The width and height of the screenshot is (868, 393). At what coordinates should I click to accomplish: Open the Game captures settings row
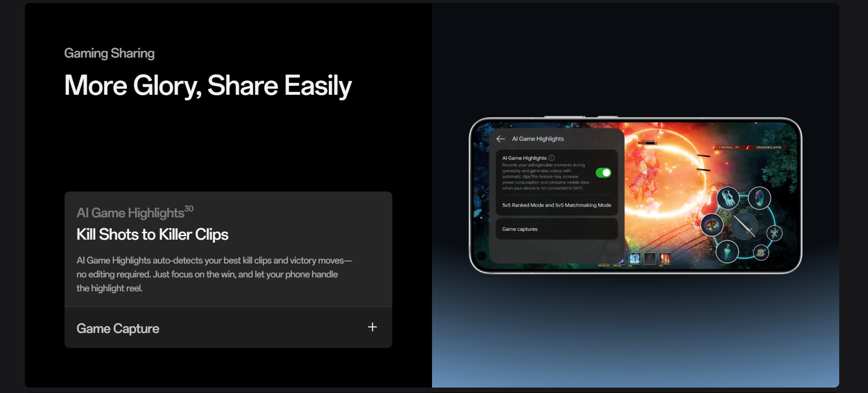pyautogui.click(x=556, y=229)
